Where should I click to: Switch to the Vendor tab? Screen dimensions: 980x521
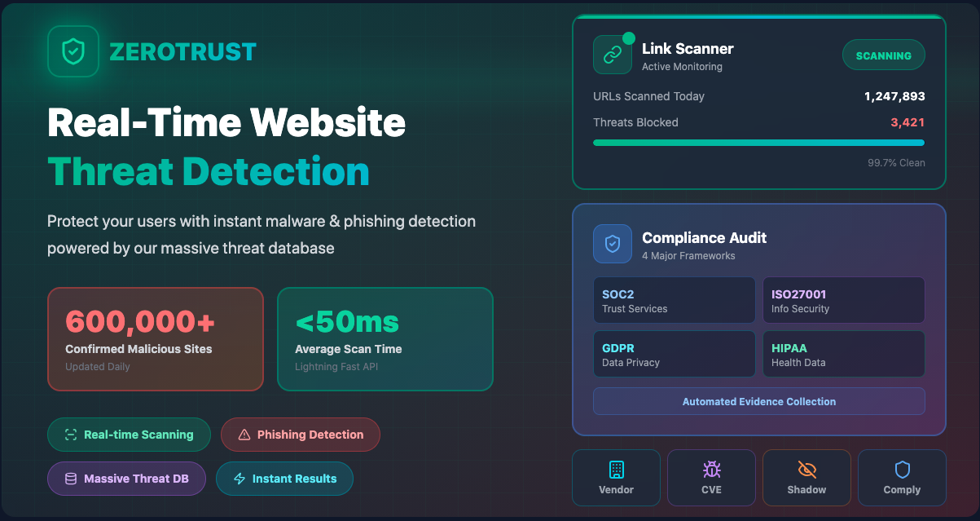[x=616, y=478]
